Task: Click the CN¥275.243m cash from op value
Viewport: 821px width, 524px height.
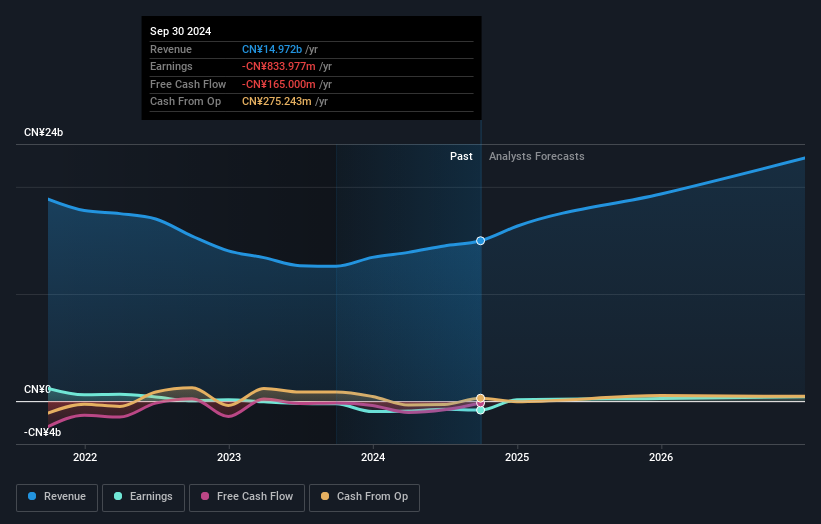Action: point(276,102)
